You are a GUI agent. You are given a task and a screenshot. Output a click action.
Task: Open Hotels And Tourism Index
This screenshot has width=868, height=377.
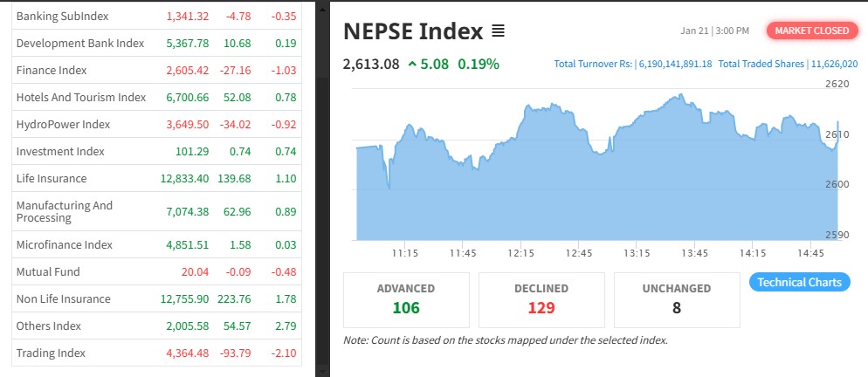(81, 97)
